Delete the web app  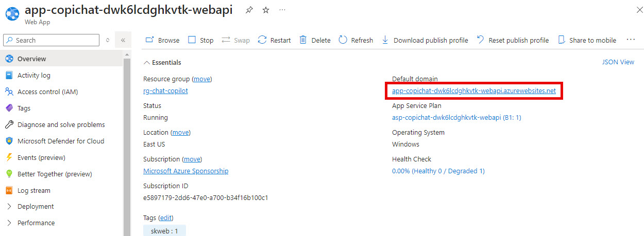click(x=315, y=40)
